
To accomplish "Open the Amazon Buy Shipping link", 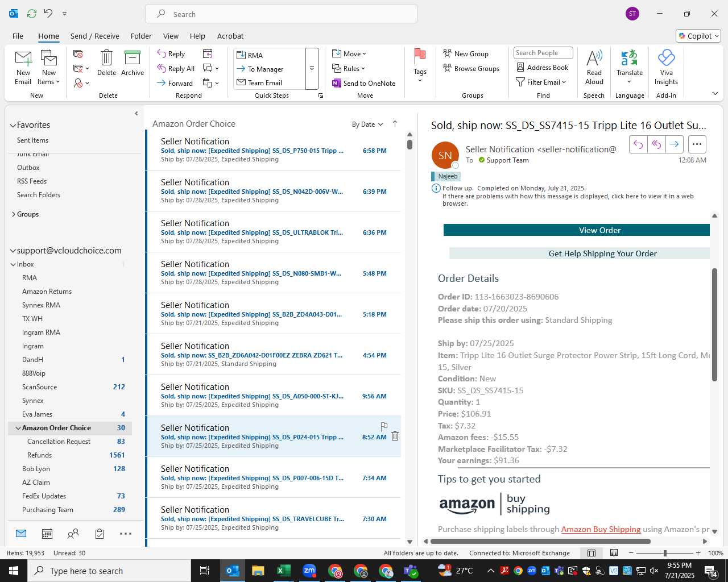I will coord(601,529).
